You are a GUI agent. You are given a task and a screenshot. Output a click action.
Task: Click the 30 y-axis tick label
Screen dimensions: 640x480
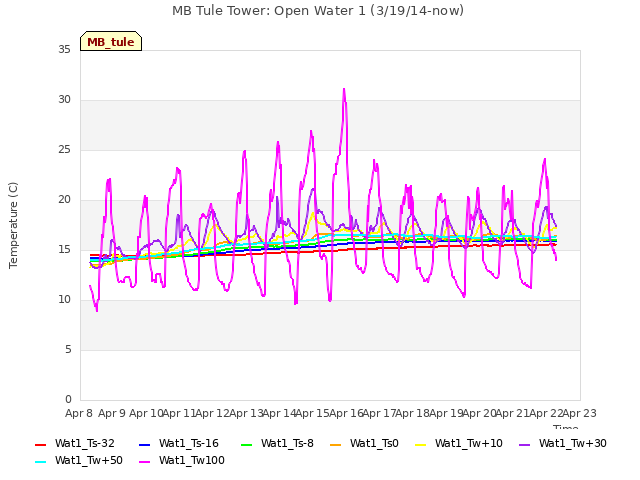coord(64,100)
